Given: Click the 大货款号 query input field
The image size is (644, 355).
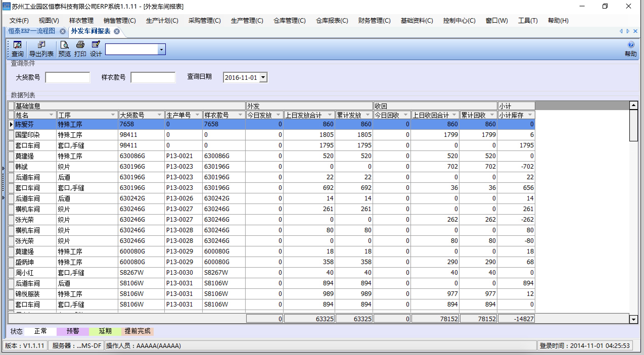Looking at the screenshot, I should [67, 77].
